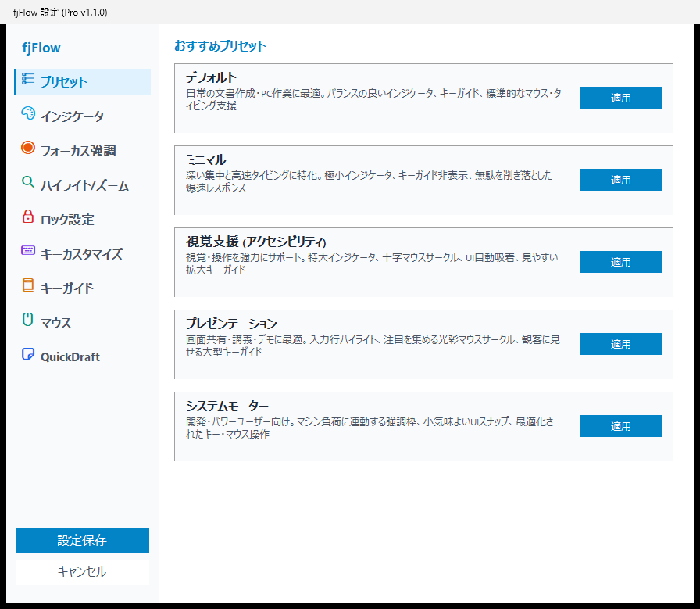Apply the ミニマル preset
The width and height of the screenshot is (700, 609).
tap(621, 180)
